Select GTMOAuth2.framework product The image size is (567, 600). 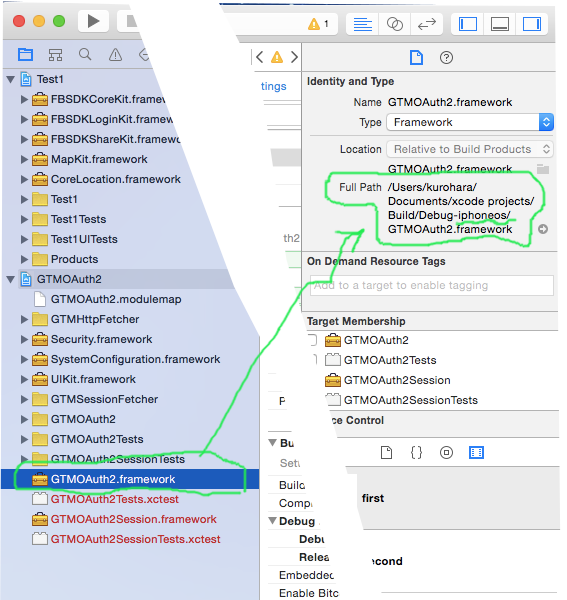point(113,479)
